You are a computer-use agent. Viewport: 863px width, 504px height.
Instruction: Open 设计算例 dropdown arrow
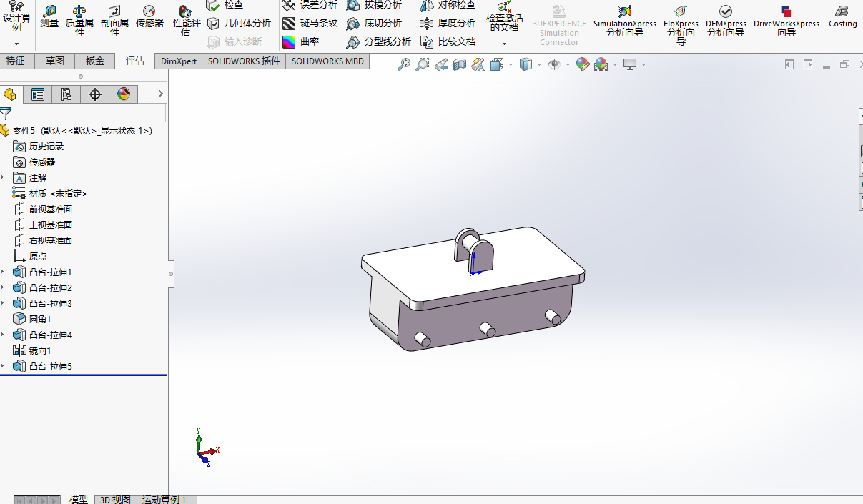pyautogui.click(x=16, y=44)
